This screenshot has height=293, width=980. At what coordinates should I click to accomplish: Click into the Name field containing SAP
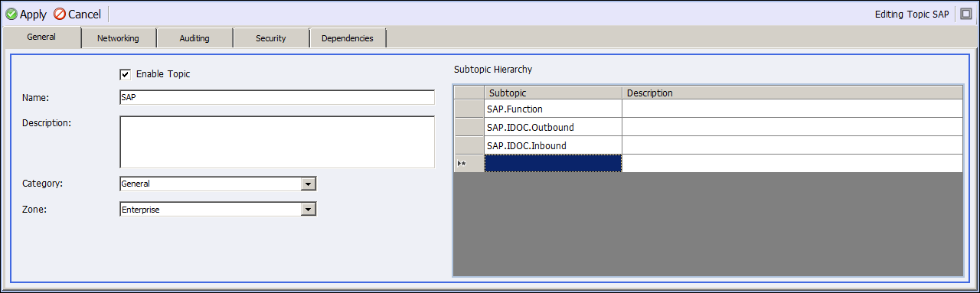click(277, 97)
